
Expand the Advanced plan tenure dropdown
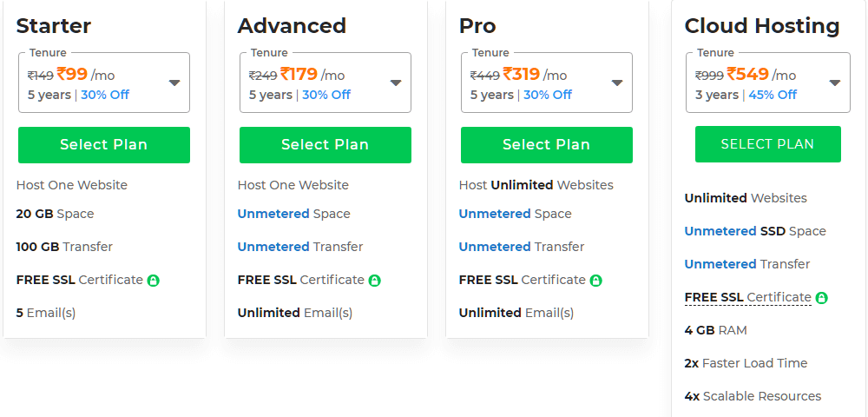[x=395, y=83]
